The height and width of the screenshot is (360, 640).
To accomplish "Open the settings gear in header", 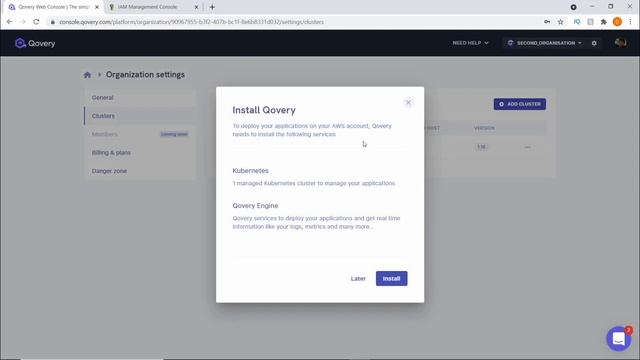I will tap(594, 43).
